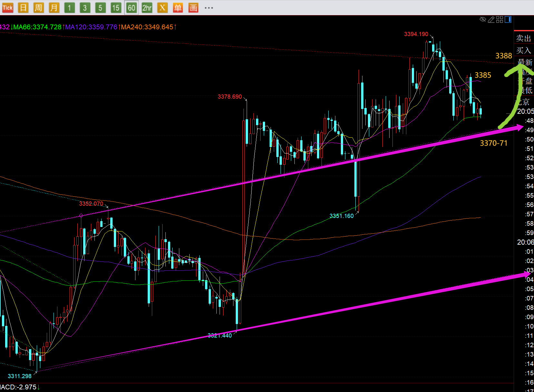Click the 3370-71 yellow price annotation
This screenshot has height=392, width=534.
tap(494, 143)
